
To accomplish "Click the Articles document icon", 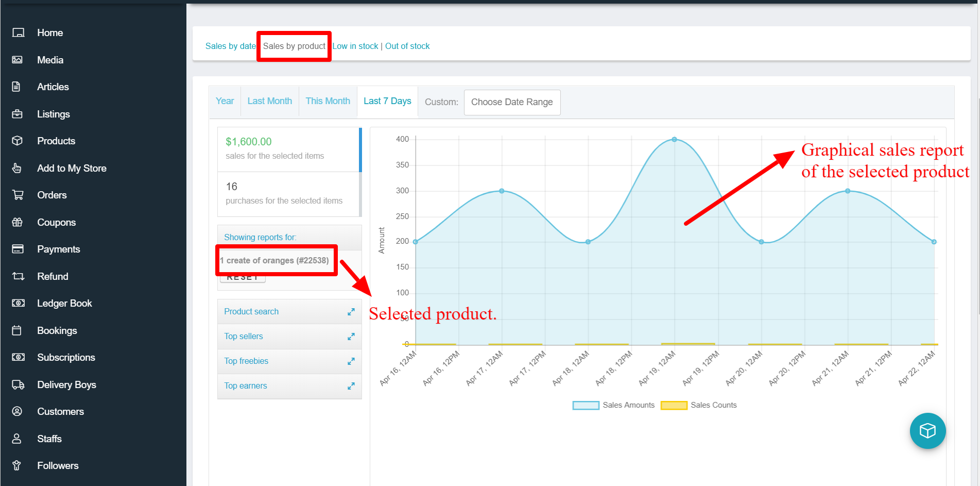I will tap(16, 87).
